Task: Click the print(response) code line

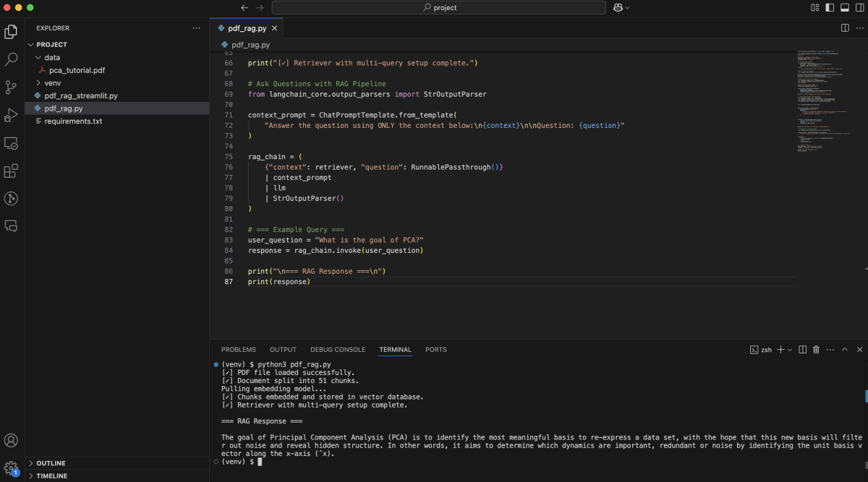Action: click(278, 282)
